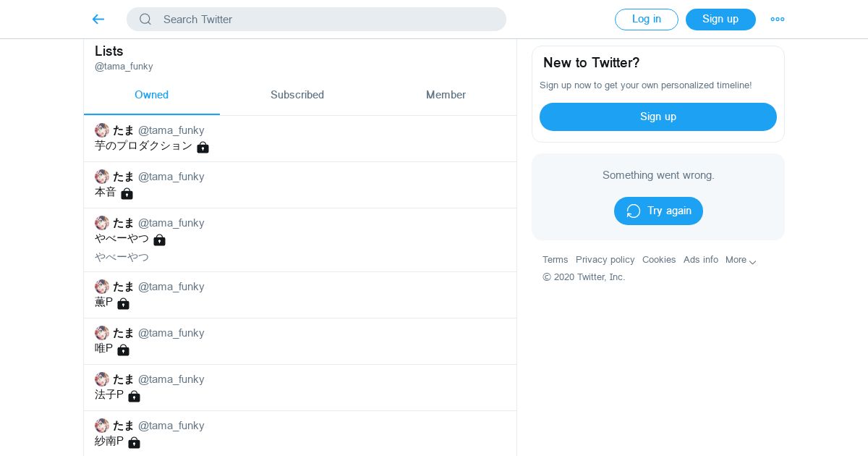868x456 pixels.
Task: Open the やべーやつ list
Action: click(x=122, y=239)
